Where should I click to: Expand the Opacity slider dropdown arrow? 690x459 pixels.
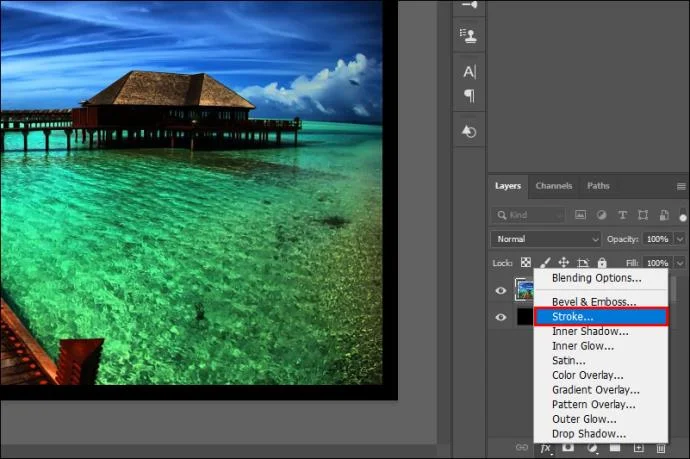point(680,240)
